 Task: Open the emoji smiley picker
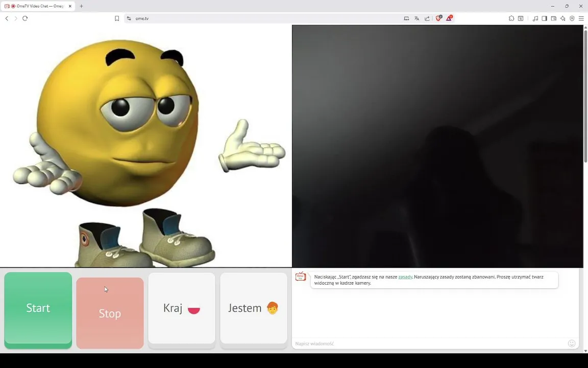coord(572,343)
